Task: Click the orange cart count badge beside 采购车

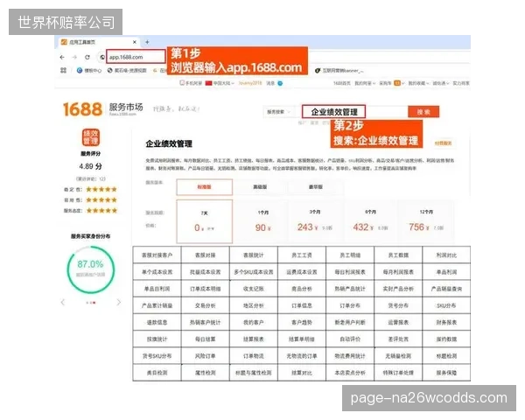Action: pos(397,83)
